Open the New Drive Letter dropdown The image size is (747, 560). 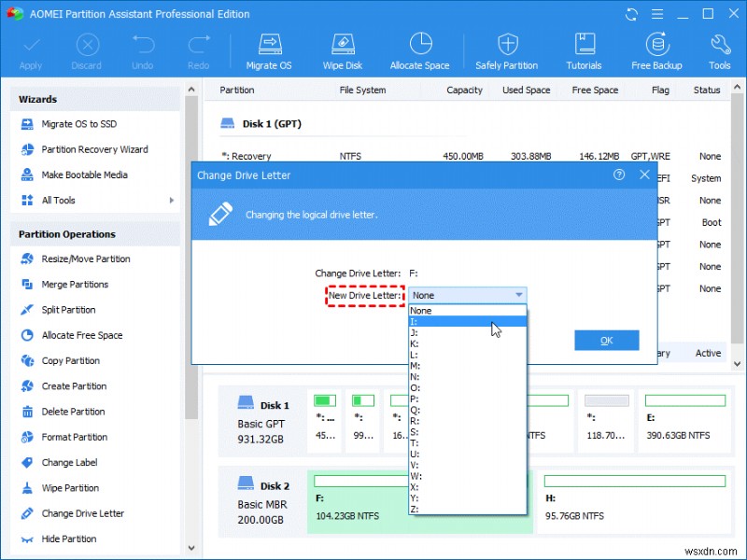pyautogui.click(x=519, y=294)
